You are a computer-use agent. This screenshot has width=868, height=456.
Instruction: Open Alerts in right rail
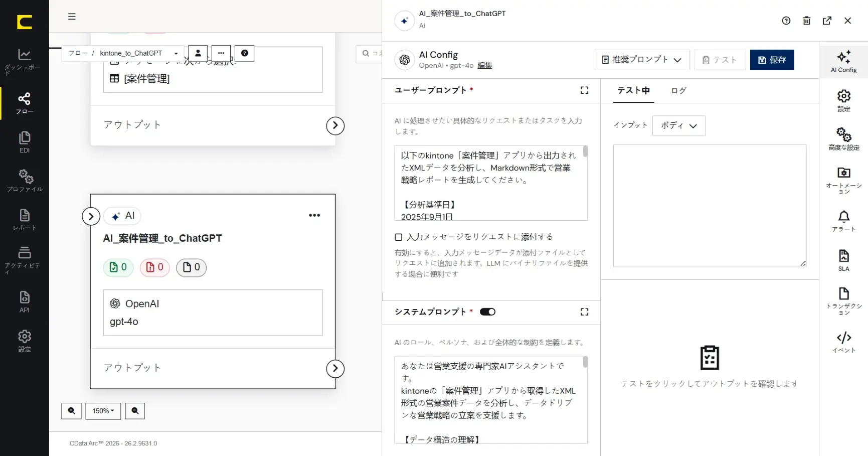click(844, 221)
